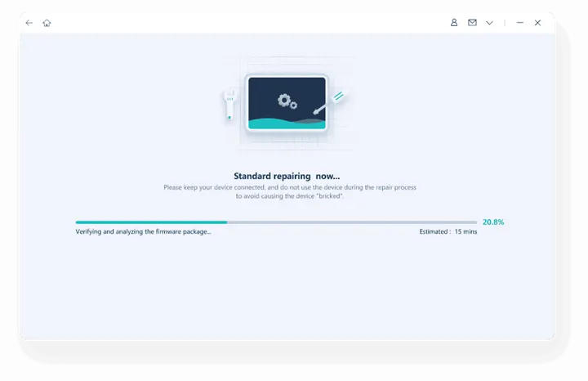This screenshot has width=588, height=381.
Task: Click the 20.8% progress percentage label
Action: click(492, 222)
